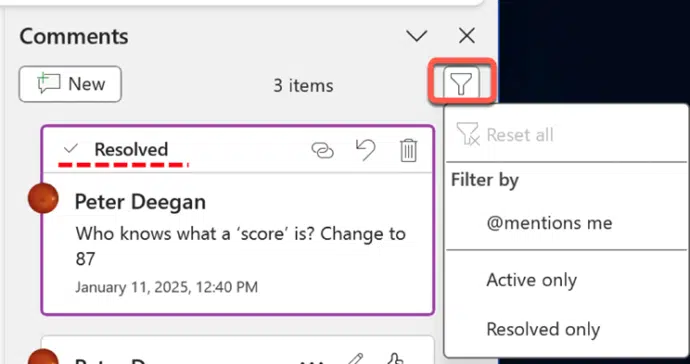The height and width of the screenshot is (364, 690).
Task: Click the Comments pane title
Action: tap(74, 36)
